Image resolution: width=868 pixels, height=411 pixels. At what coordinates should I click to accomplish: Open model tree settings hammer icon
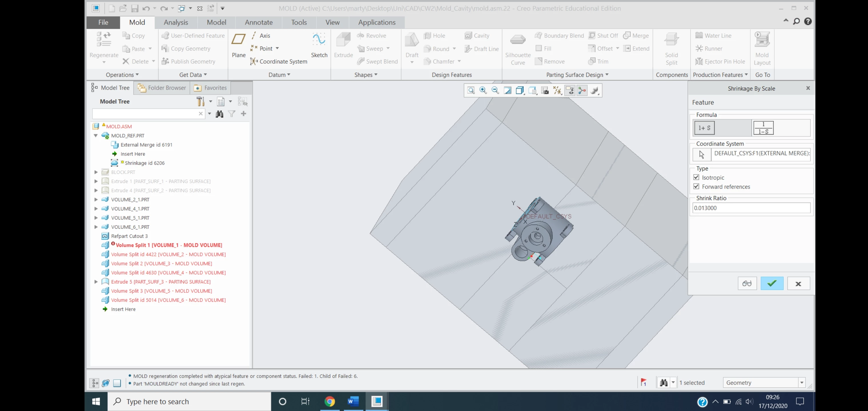[x=200, y=101]
